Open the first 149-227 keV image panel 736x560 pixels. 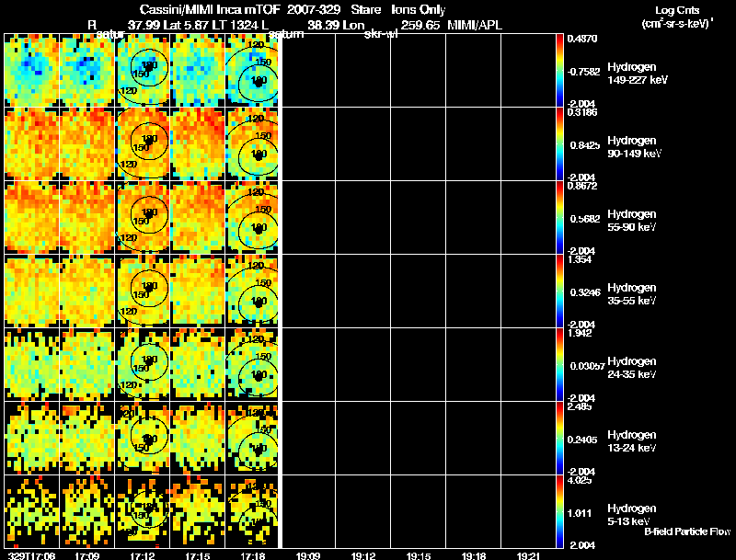click(x=32, y=71)
